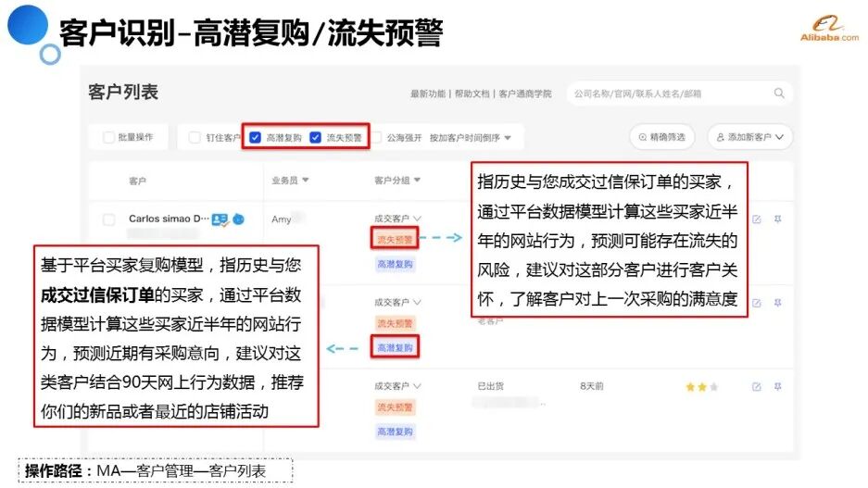Click the 8天前 time cell
The width and height of the screenshot is (868, 488).
[x=592, y=385]
